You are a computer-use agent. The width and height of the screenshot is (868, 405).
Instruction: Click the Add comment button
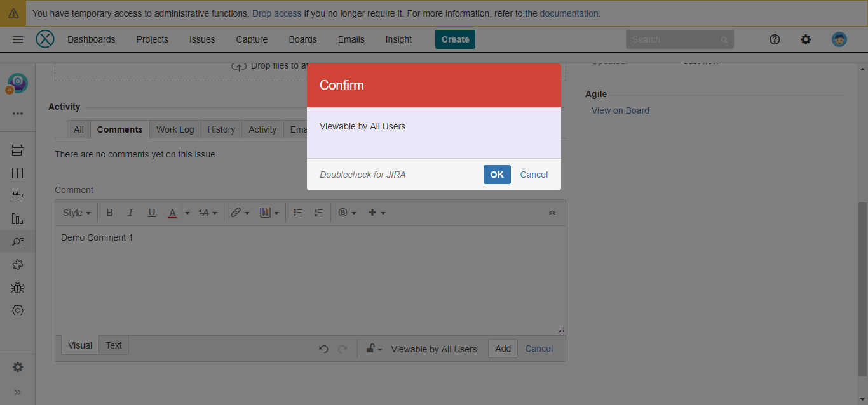503,349
